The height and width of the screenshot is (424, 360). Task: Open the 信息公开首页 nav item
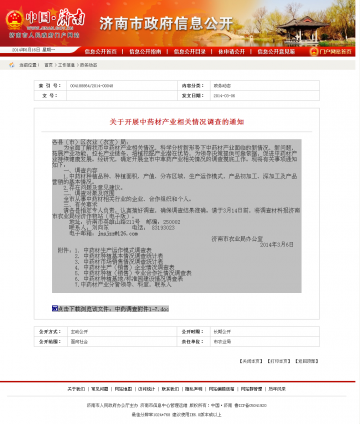(x=100, y=51)
